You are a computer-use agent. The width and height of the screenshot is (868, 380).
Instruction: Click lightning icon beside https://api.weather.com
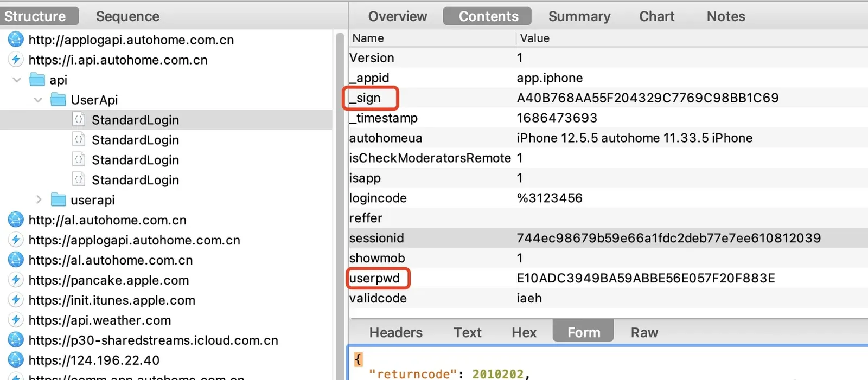[16, 320]
